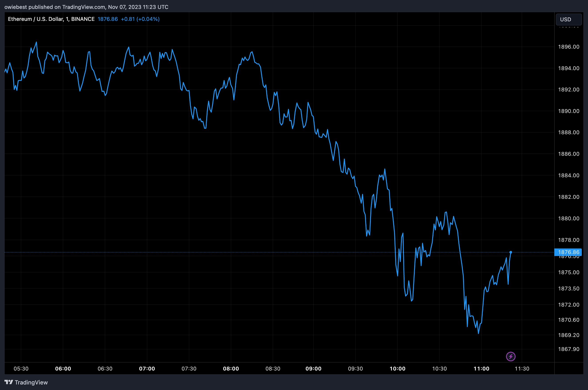Click the TradingView brand text link
This screenshot has width=588, height=390.
pyautogui.click(x=31, y=382)
